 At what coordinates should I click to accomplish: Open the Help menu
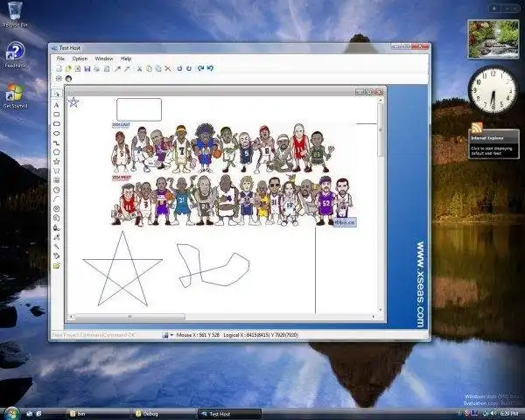click(x=126, y=59)
